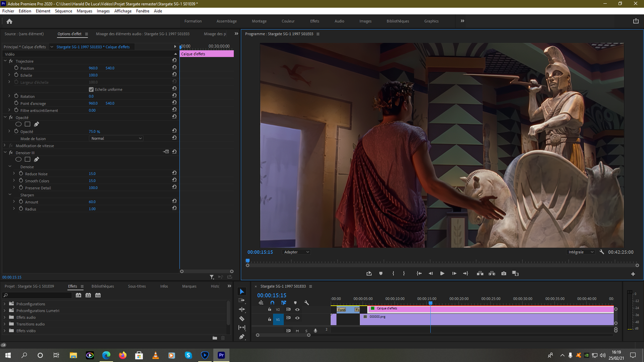This screenshot has width=644, height=362.
Task: Reset the Position parameter
Action: tap(174, 68)
